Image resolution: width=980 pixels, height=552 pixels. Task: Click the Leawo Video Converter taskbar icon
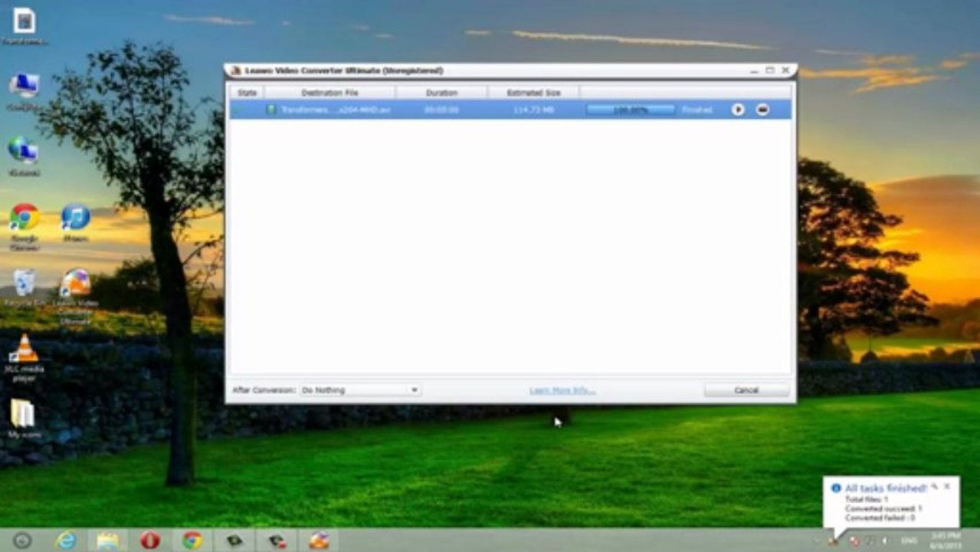[319, 540]
